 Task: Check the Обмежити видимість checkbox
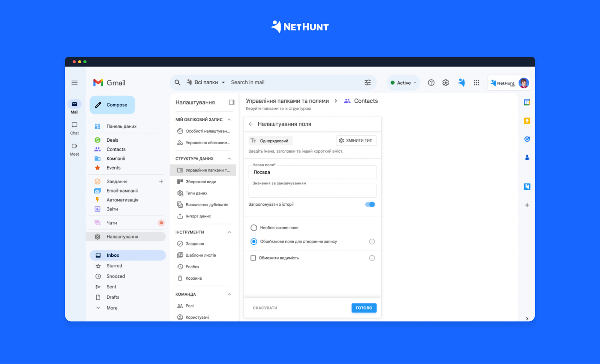click(x=253, y=258)
